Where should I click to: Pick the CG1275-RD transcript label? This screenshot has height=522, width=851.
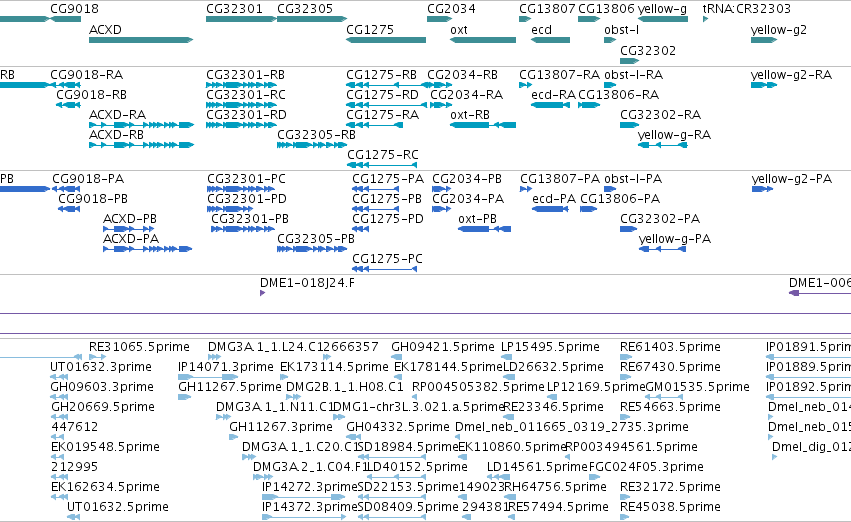tap(383, 95)
